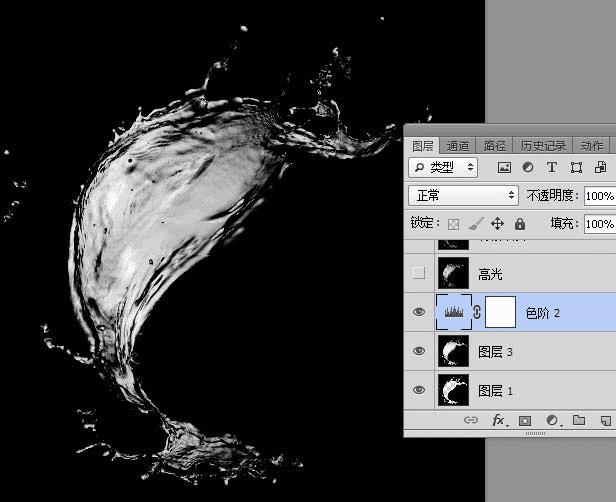Filter layers by shape type icon
This screenshot has width=616, height=502.
(x=576, y=168)
